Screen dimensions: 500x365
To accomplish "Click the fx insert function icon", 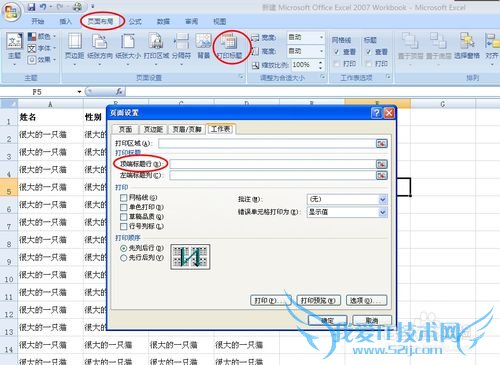I will click(x=119, y=92).
